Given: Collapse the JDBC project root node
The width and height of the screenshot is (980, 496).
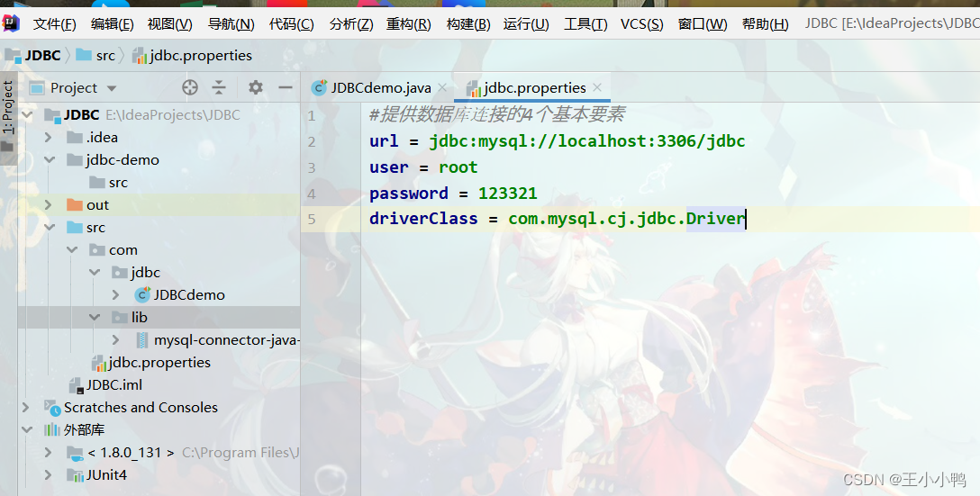Looking at the screenshot, I should (27, 115).
